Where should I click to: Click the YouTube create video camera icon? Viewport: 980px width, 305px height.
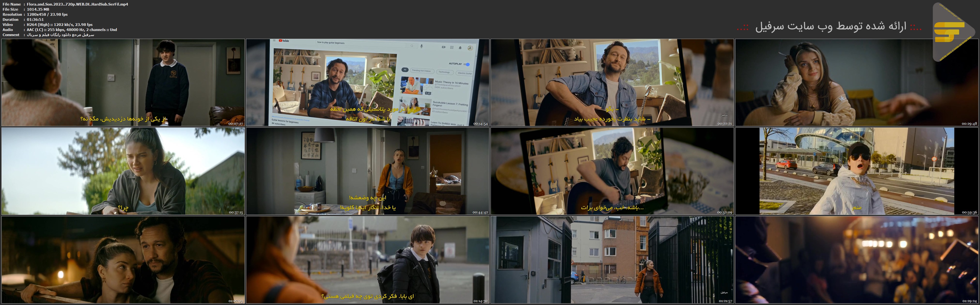point(444,47)
